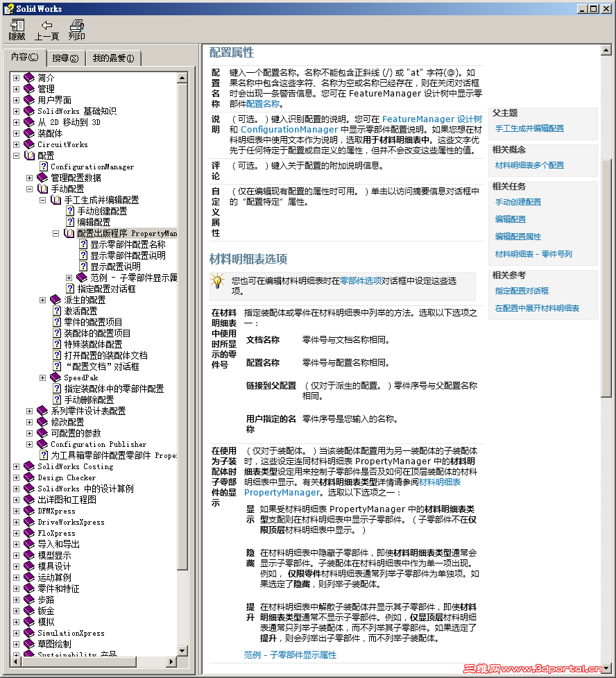Click the contents tree scroll-down arrow
This screenshot has width=616, height=678.
click(x=182, y=650)
